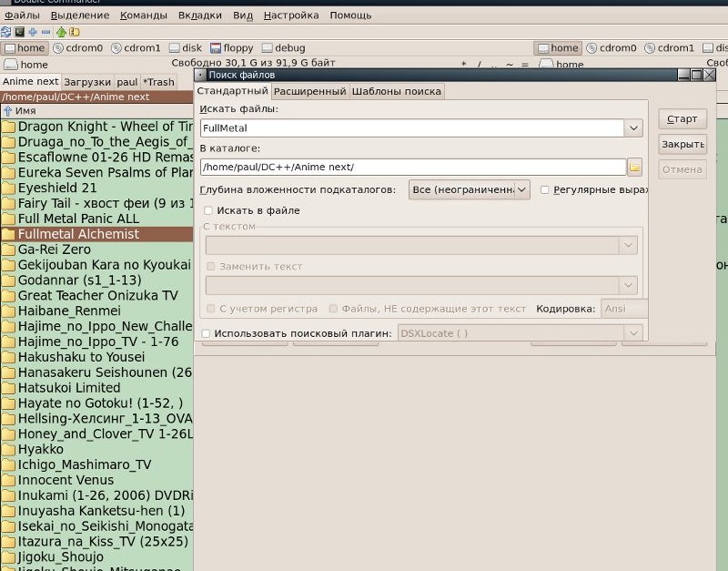
Task: Click the folder icon beside Innocent Venus
Action: click(x=8, y=480)
